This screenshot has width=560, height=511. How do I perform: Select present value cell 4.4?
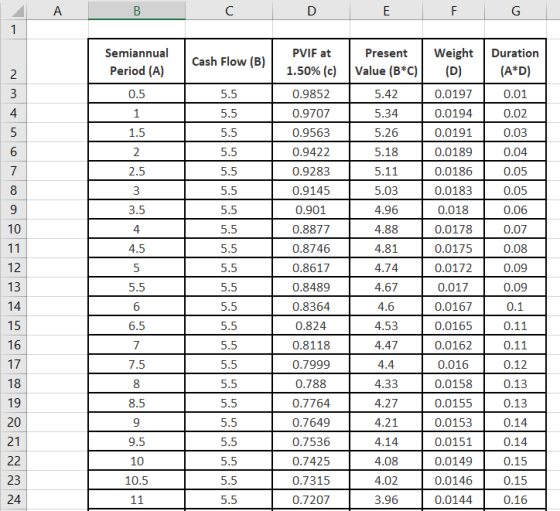coord(386,364)
